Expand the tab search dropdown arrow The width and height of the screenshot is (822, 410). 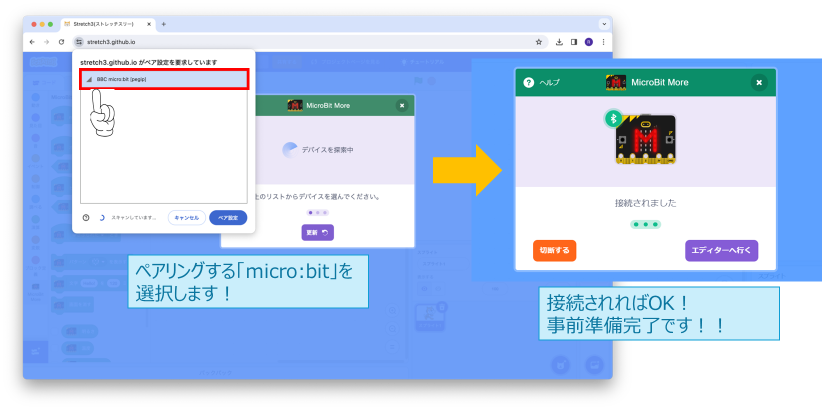point(604,24)
